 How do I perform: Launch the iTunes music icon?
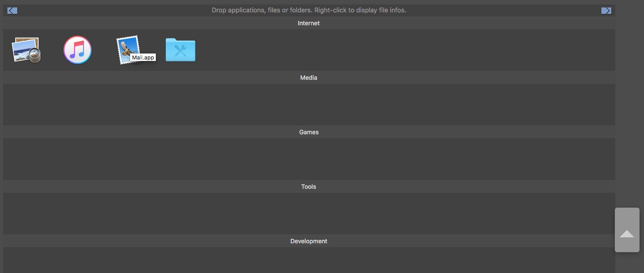(78, 50)
